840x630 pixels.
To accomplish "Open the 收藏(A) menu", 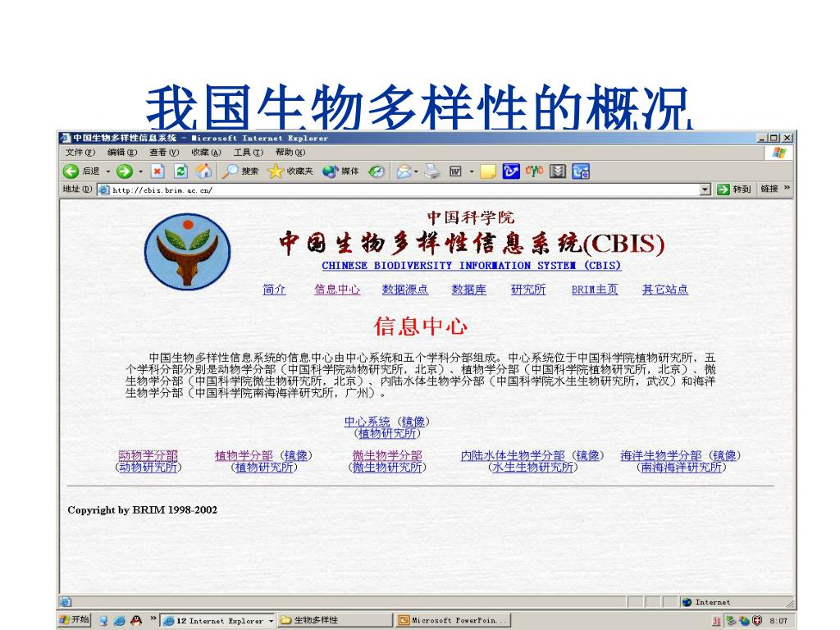I will coord(206,153).
